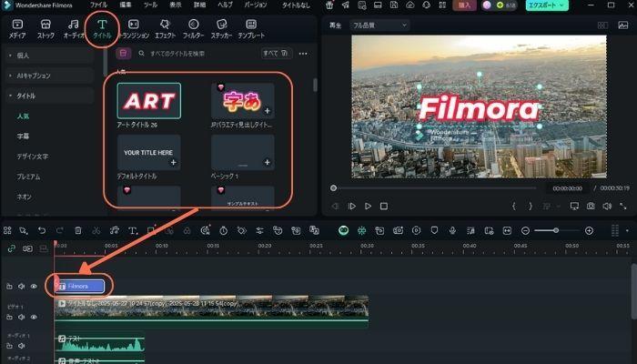Open the Stickers (ステッカー) panel icon

220,27
